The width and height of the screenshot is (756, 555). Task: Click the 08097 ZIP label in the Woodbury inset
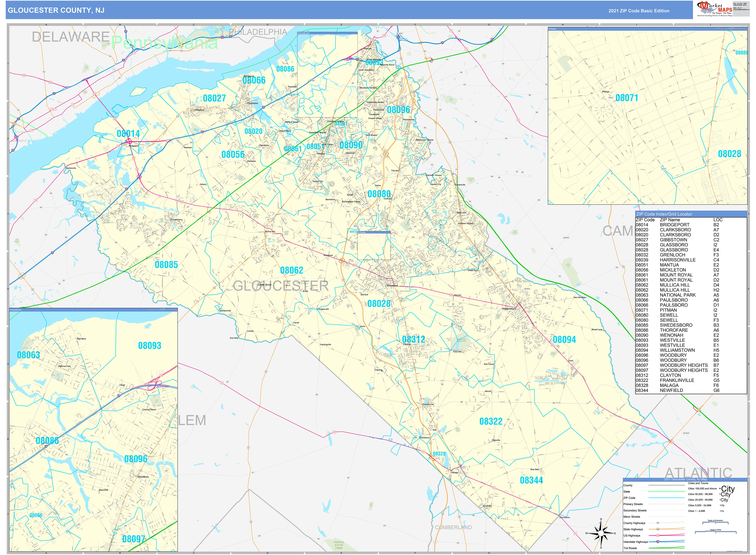click(133, 539)
